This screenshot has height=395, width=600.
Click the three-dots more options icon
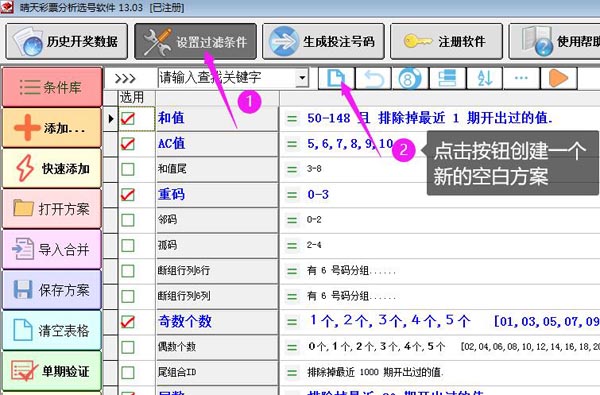pos(521,78)
